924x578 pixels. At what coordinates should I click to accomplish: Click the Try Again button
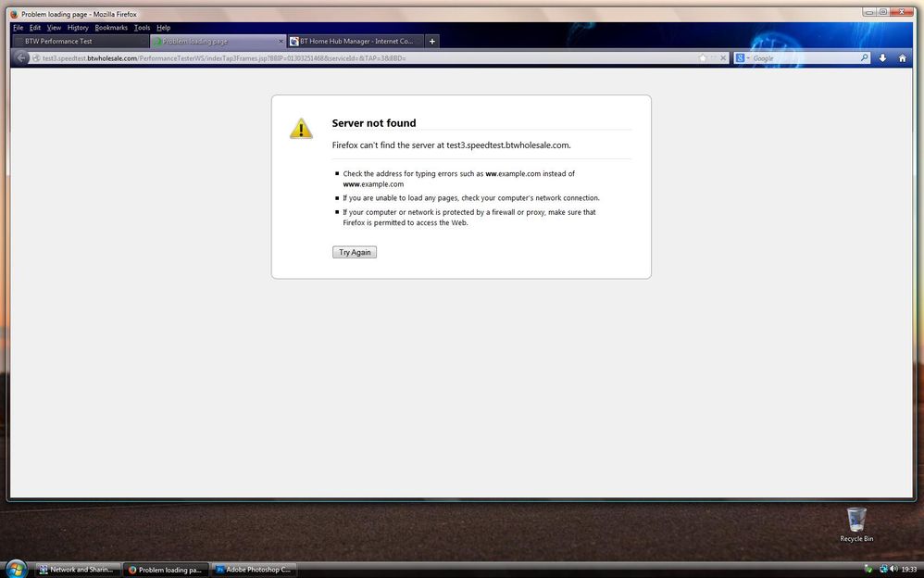click(355, 253)
